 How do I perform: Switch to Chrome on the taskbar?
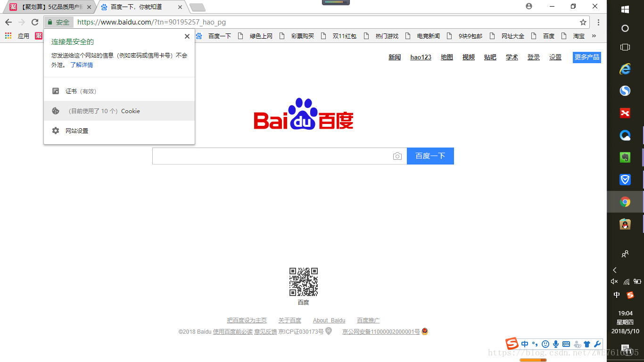625,202
